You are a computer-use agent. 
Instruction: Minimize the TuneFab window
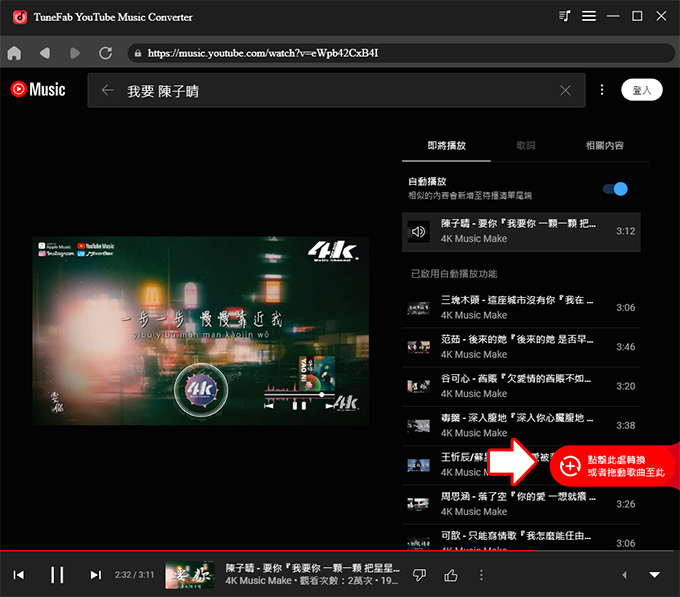[x=613, y=16]
